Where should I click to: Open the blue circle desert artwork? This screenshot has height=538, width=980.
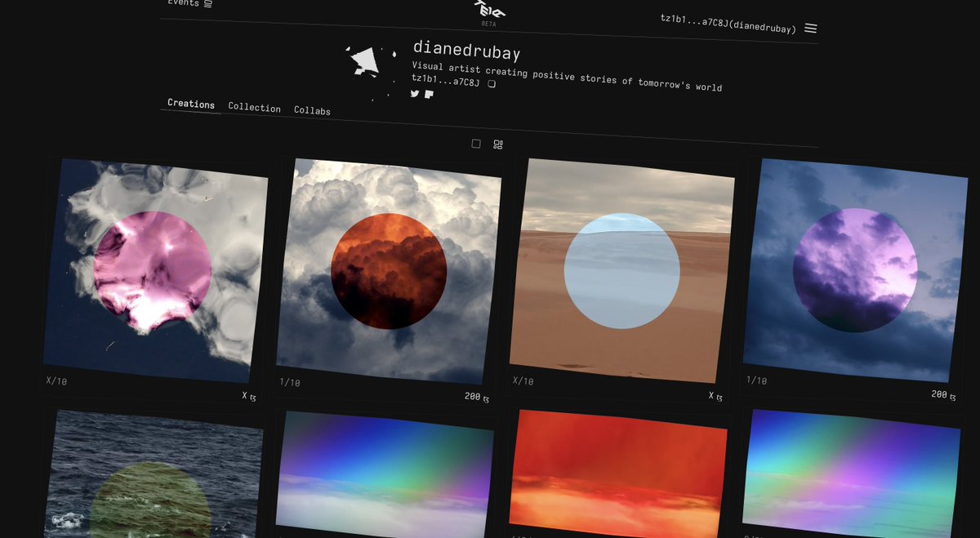(x=622, y=271)
